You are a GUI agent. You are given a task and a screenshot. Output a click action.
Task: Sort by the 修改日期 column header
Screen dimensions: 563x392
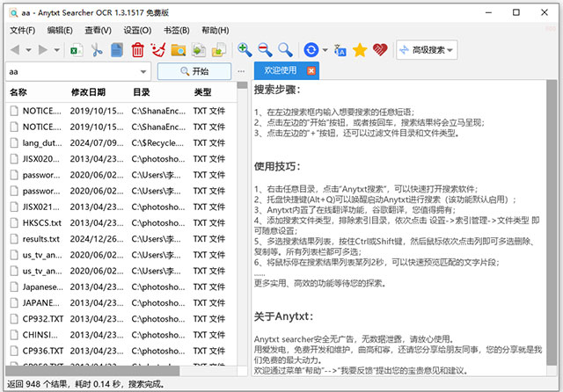[88, 92]
